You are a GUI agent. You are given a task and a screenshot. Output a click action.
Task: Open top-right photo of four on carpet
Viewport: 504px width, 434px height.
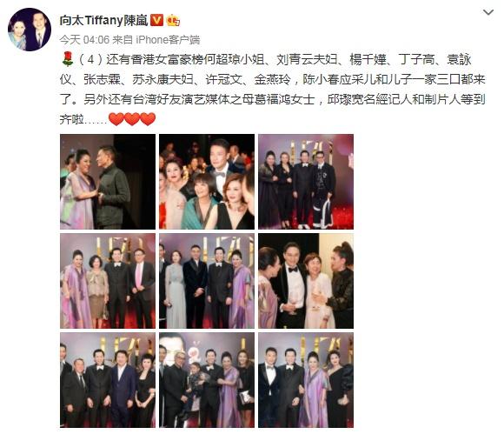(306, 182)
